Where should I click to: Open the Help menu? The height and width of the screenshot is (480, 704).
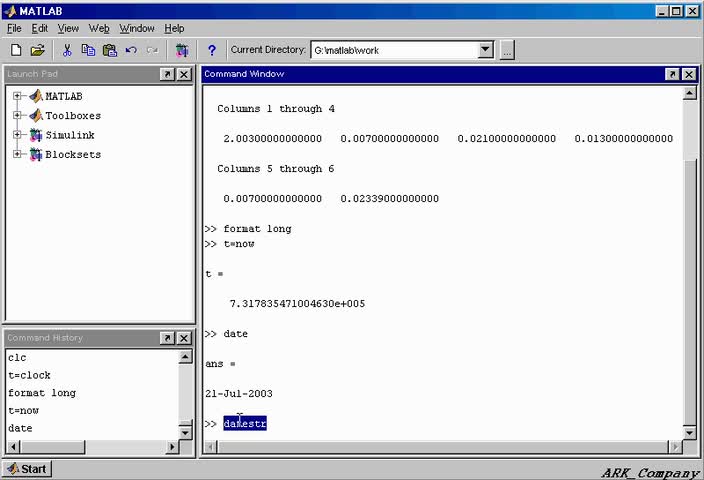(174, 28)
